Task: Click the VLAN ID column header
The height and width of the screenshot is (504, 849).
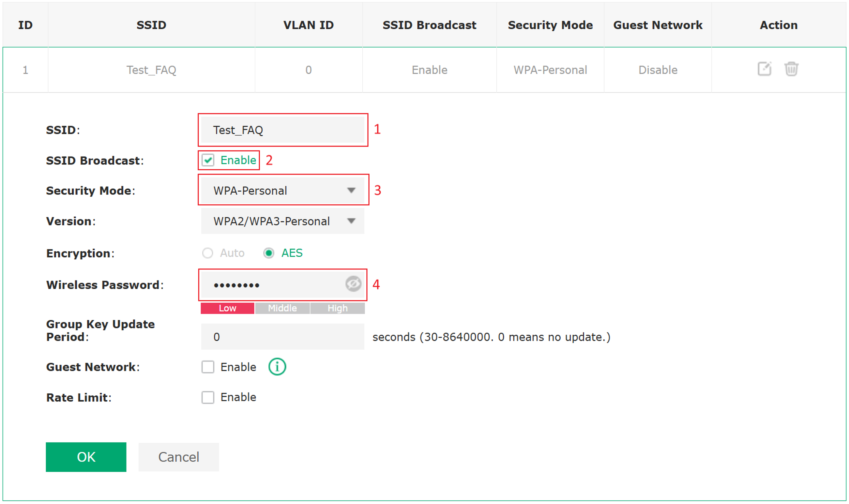Action: pyautogui.click(x=309, y=25)
